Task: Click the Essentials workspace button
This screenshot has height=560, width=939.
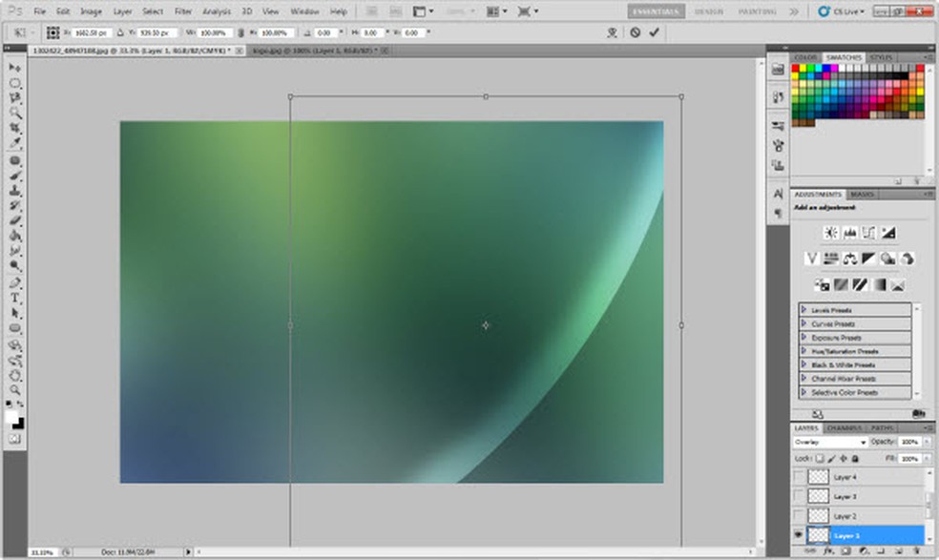Action: [657, 11]
